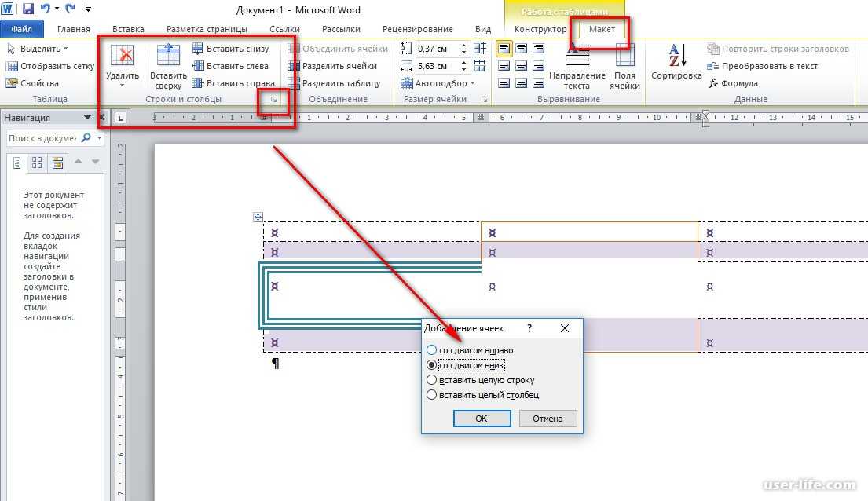This screenshot has width=868, height=501.
Task: Click Distribute Rows icon
Action: coord(480,49)
